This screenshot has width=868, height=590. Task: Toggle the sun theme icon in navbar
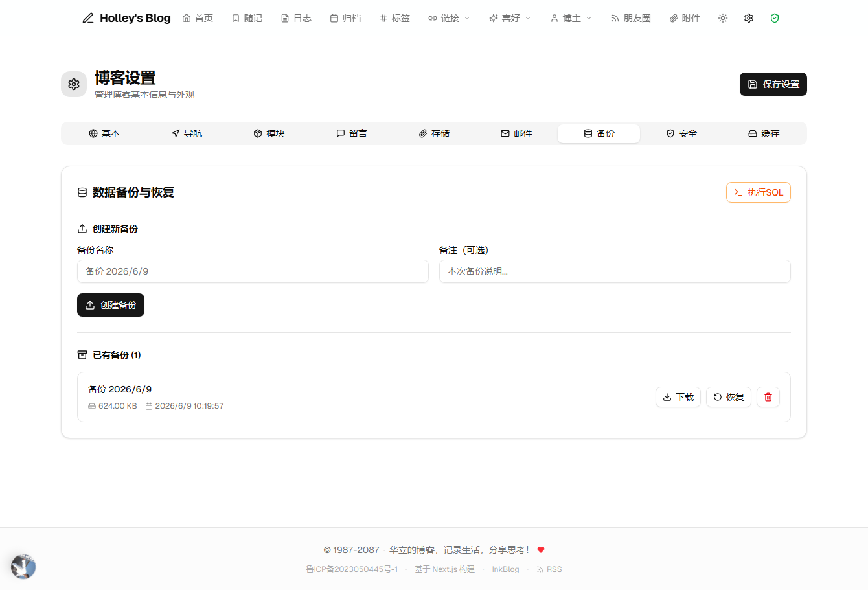tap(723, 18)
